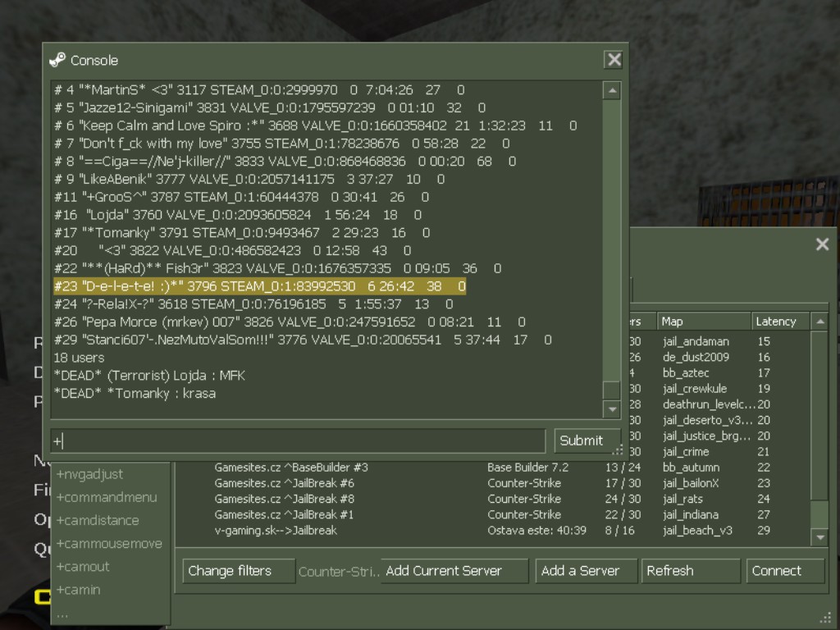This screenshot has width=840, height=630.
Task: Focus the console command input field
Action: click(298, 441)
